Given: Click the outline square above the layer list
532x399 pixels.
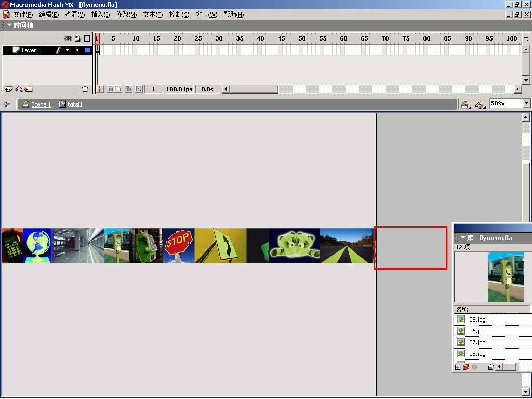Looking at the screenshot, I should click(87, 38).
